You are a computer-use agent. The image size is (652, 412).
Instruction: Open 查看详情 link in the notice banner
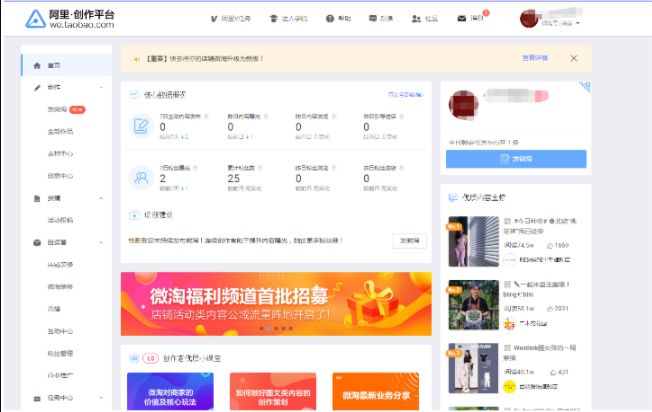535,58
